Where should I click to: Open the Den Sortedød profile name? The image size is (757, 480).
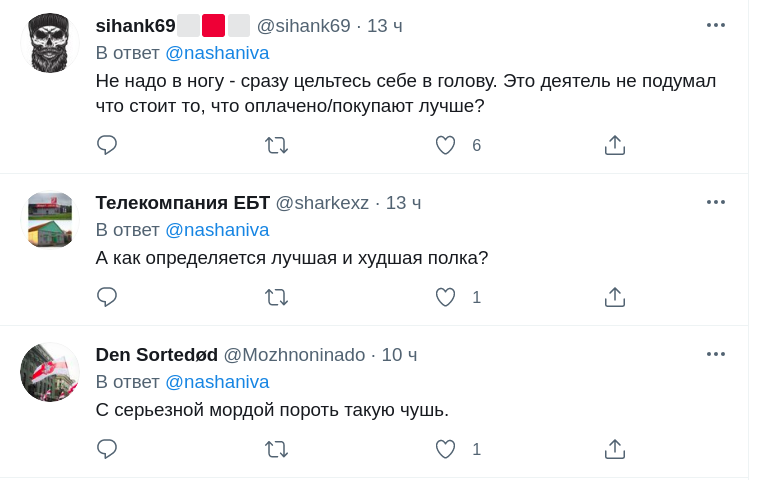[156, 355]
